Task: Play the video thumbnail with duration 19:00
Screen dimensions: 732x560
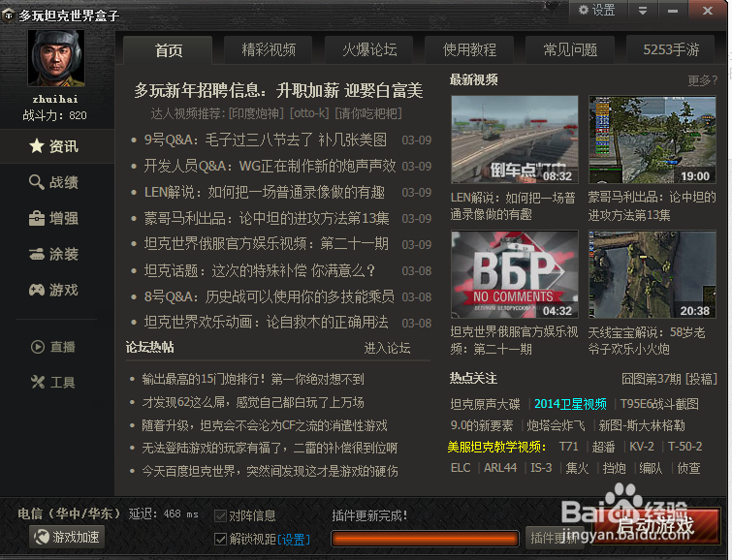Action: [652, 140]
